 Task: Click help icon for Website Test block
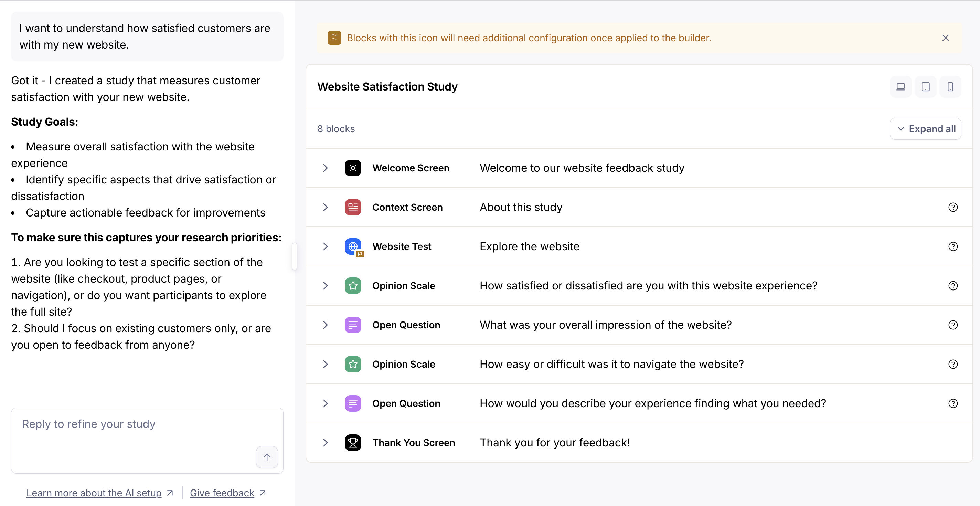click(x=952, y=246)
